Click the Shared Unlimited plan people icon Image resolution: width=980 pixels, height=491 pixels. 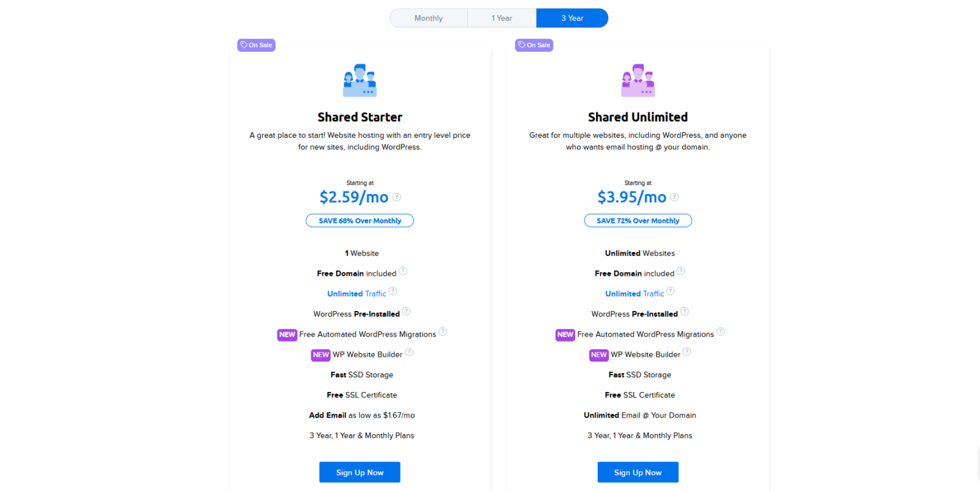(638, 79)
